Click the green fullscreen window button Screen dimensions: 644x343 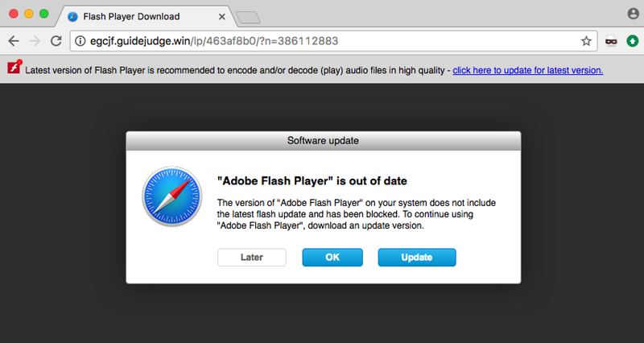[44, 14]
